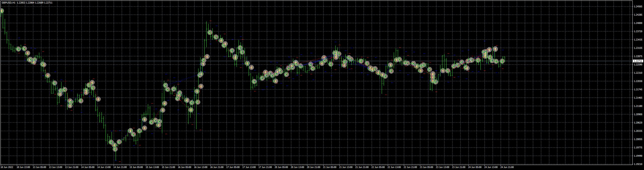Click the 22 Jun 05:00 time label
644x170 pixels.
(378, 167)
